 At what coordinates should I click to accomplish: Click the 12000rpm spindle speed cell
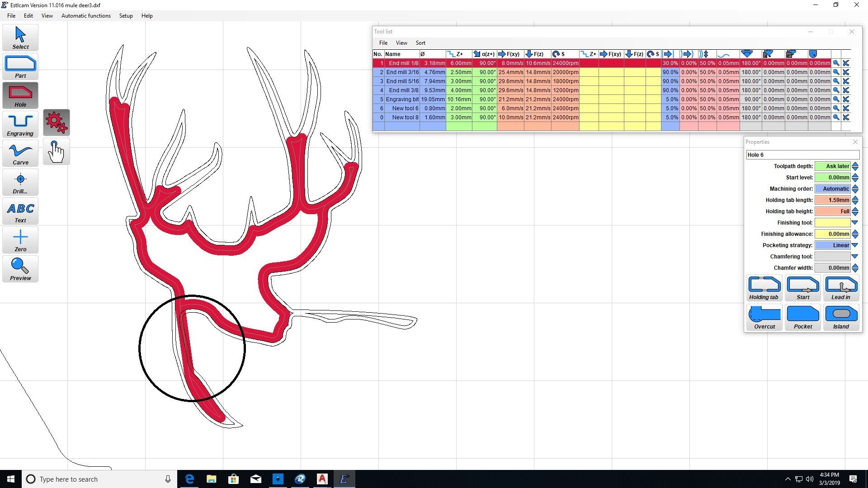pyautogui.click(x=565, y=90)
